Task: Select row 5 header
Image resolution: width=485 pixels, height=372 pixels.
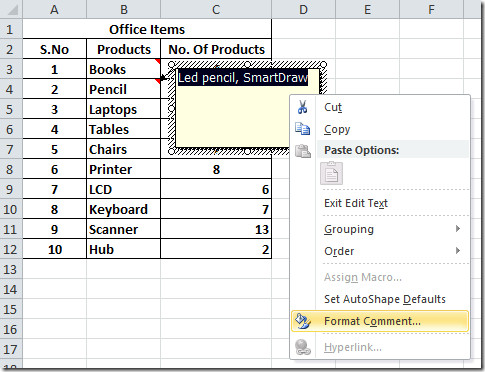Action: [11, 109]
